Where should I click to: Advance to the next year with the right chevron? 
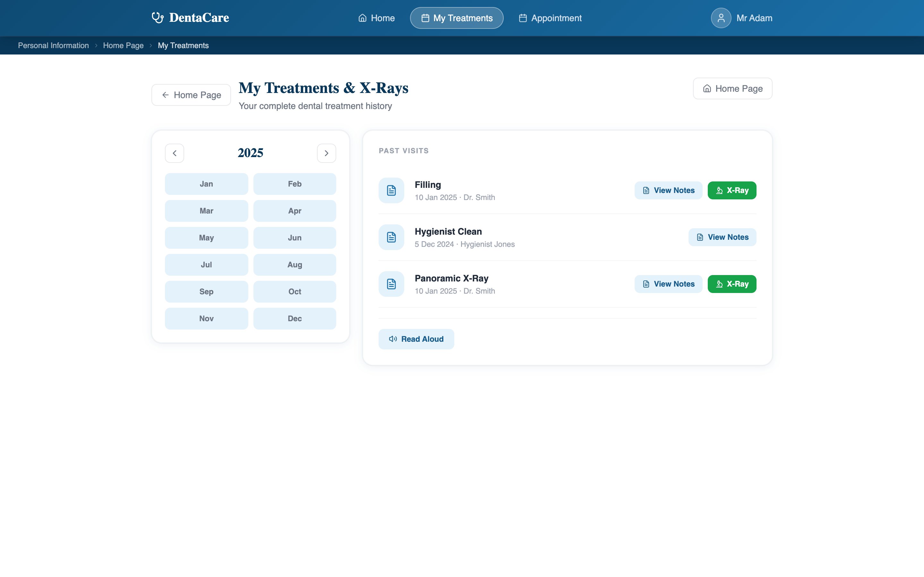(327, 153)
